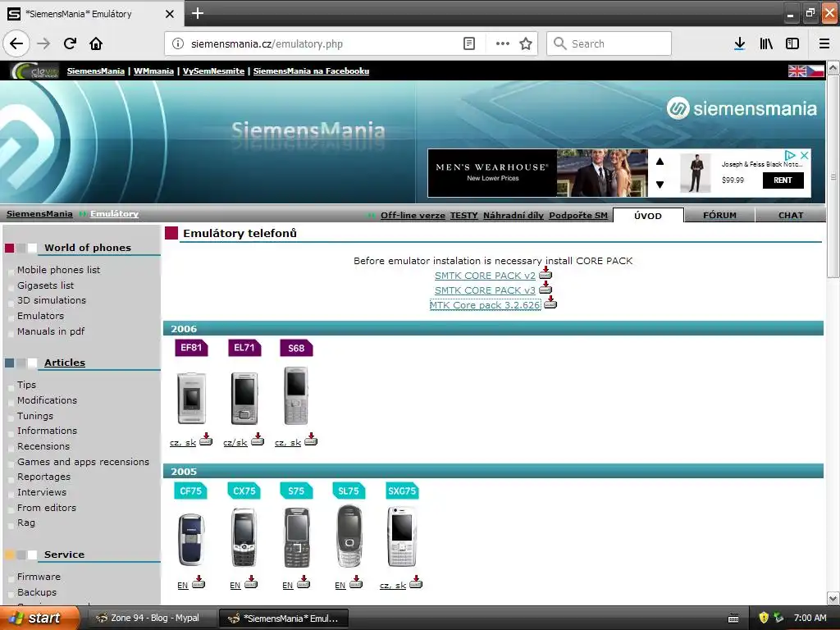Click the EL71 phone image
The image size is (840, 630).
[244, 399]
